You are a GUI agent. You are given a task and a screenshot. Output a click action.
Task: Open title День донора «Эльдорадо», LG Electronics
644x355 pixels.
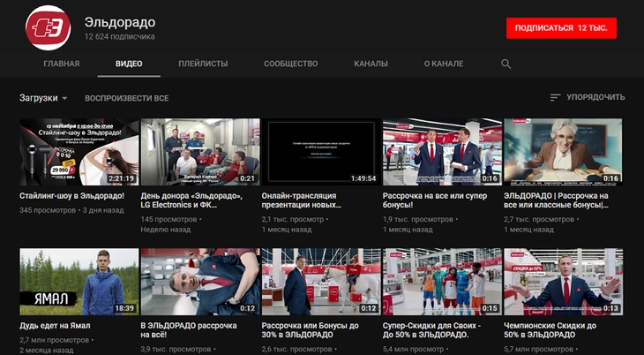pos(191,200)
